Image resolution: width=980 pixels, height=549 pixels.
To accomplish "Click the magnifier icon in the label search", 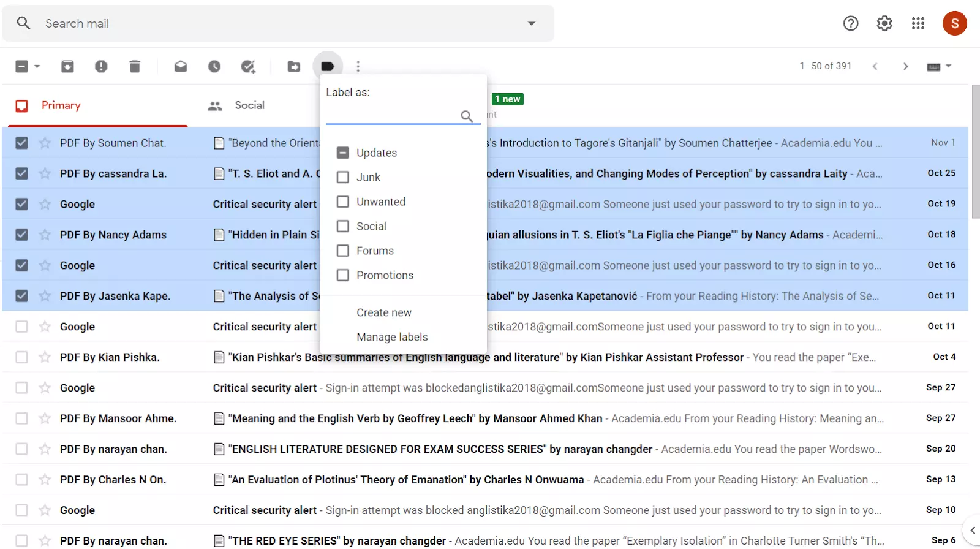I will coord(467,116).
